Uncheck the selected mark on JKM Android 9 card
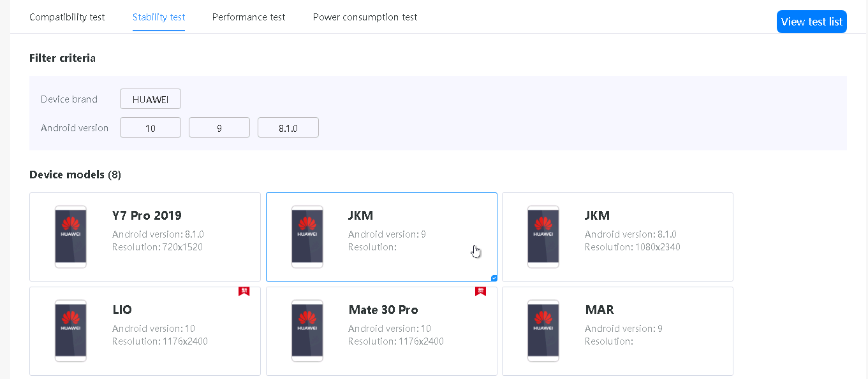The height and width of the screenshot is (379, 868). click(494, 278)
